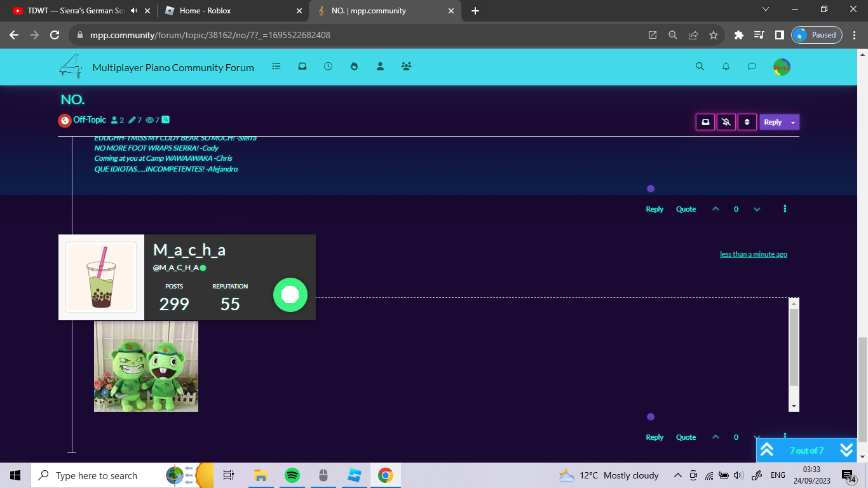Share this page from the address bar

point(693,35)
